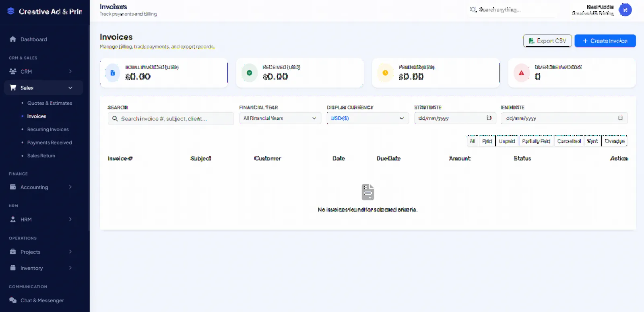Filter invoices by Sent status
The height and width of the screenshot is (312, 644).
point(592,141)
